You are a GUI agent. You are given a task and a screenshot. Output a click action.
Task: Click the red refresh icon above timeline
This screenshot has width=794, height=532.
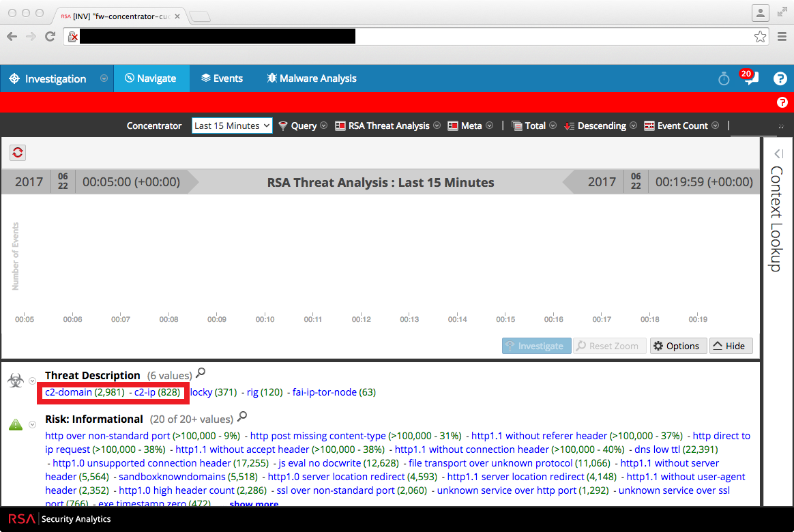[x=18, y=153]
